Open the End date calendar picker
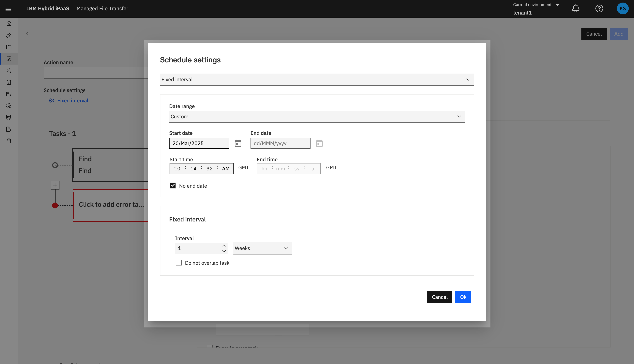Image resolution: width=634 pixels, height=364 pixels. [319, 143]
